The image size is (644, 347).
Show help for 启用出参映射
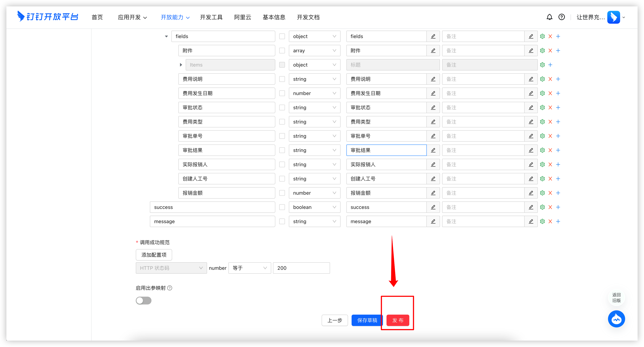169,288
